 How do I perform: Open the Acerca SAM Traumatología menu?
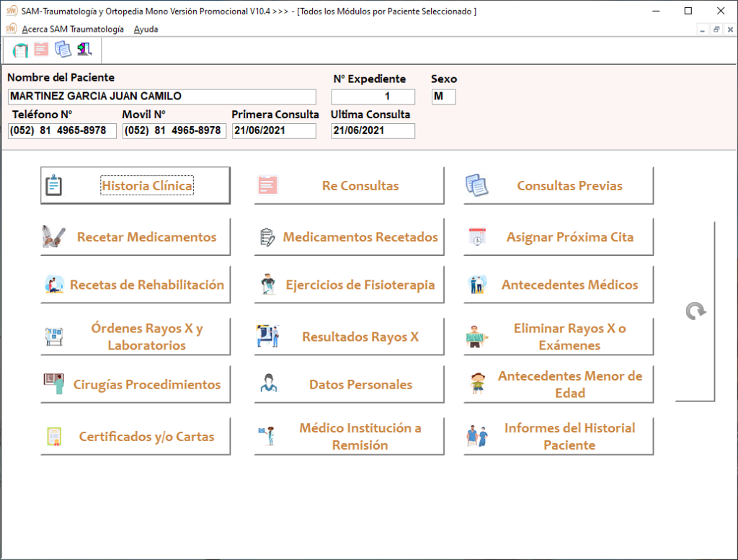click(x=73, y=29)
